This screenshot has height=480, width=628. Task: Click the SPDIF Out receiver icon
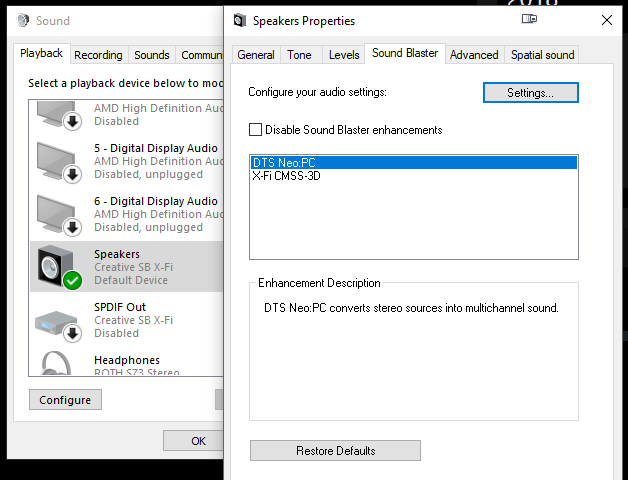click(x=59, y=325)
